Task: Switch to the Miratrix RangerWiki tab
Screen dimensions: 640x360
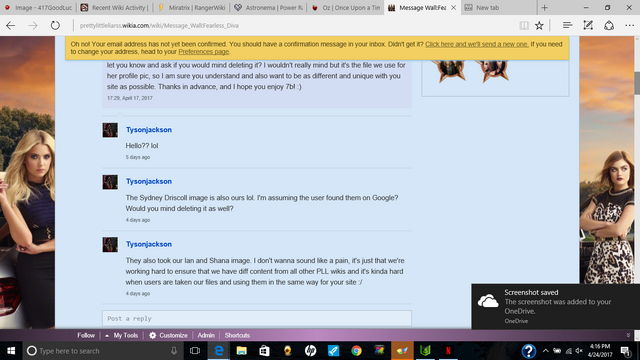Action: [192, 7]
